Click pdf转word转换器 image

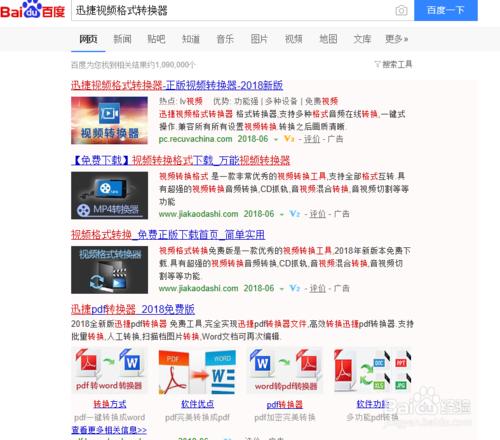coord(109,371)
